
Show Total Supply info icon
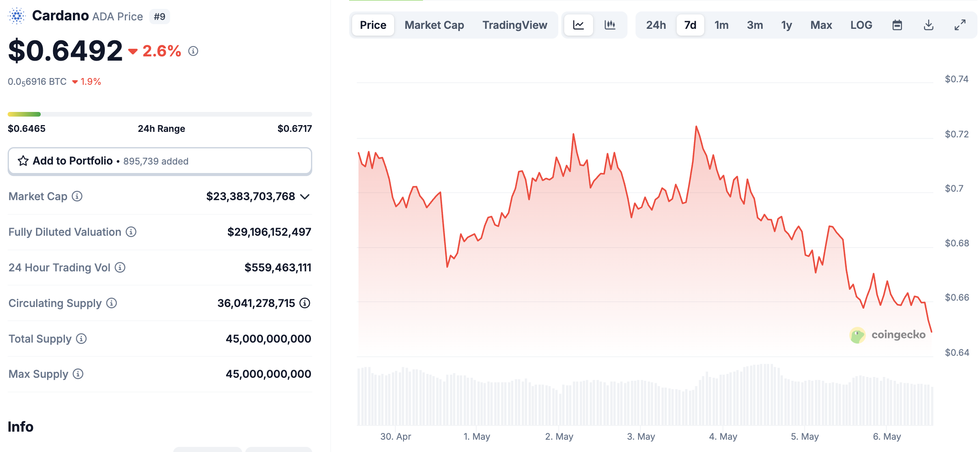click(81, 339)
